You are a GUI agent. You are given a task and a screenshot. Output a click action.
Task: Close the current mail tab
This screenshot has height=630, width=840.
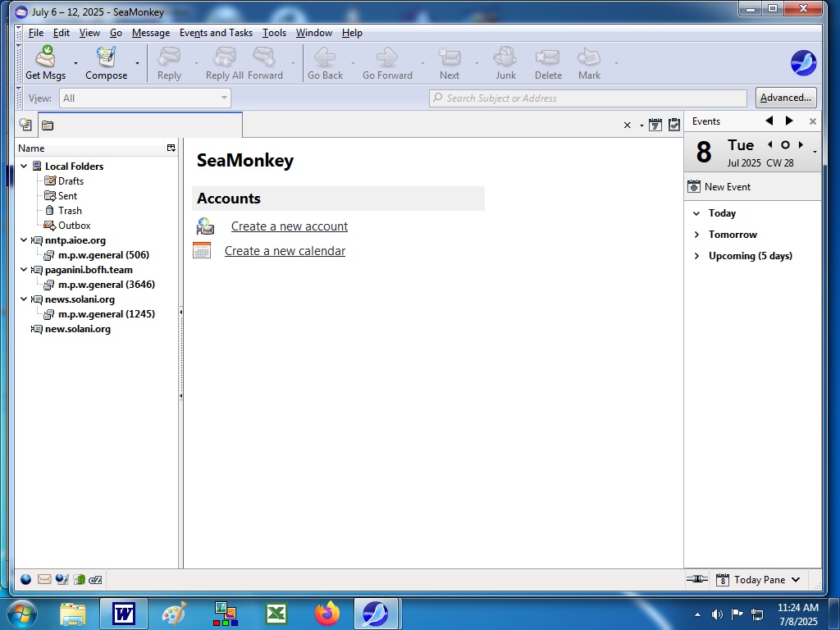627,126
